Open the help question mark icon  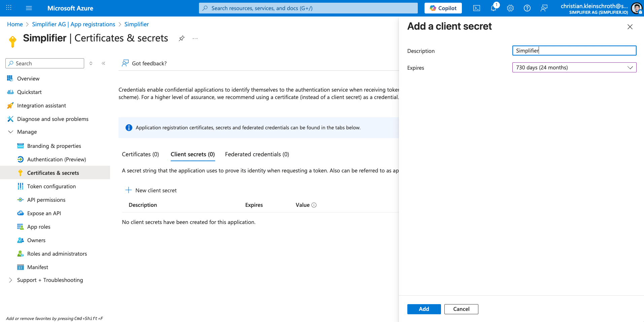[x=527, y=8]
